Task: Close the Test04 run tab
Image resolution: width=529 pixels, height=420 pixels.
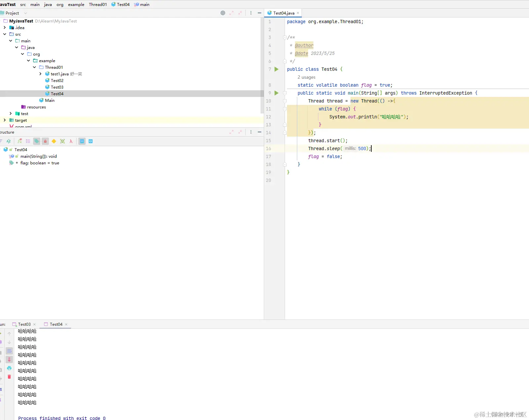Action: pos(66,324)
